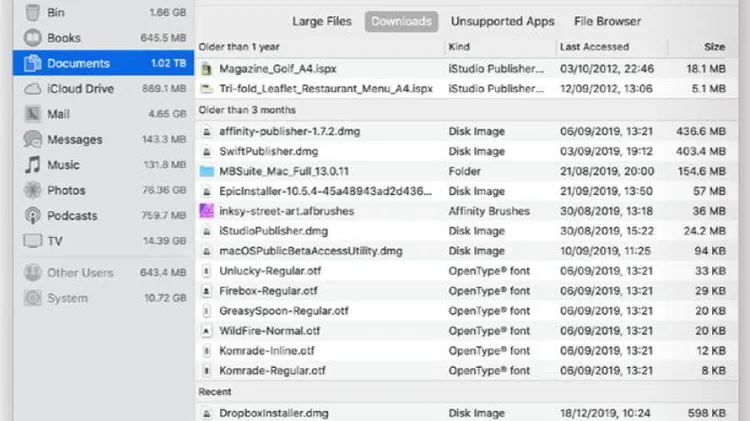Select Unlucky-Regular.otf file name
This screenshot has width=750, height=421.
point(270,271)
